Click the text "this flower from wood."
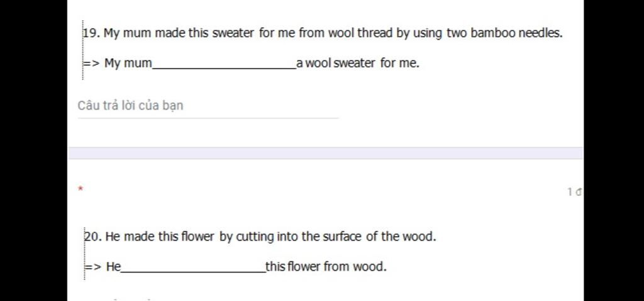 pyautogui.click(x=326, y=267)
